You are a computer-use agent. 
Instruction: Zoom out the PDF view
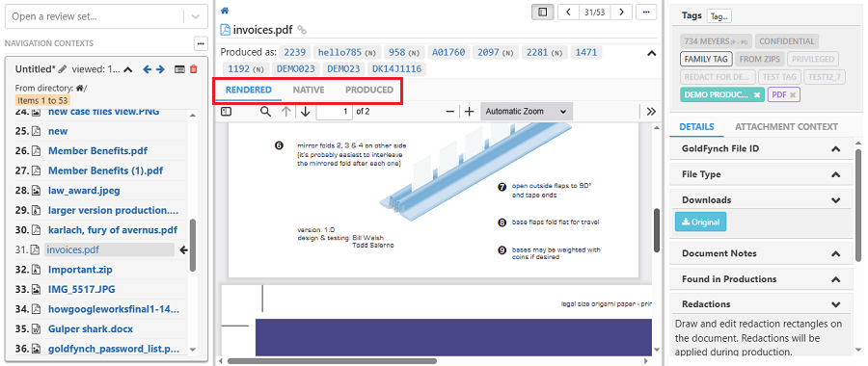tap(450, 111)
